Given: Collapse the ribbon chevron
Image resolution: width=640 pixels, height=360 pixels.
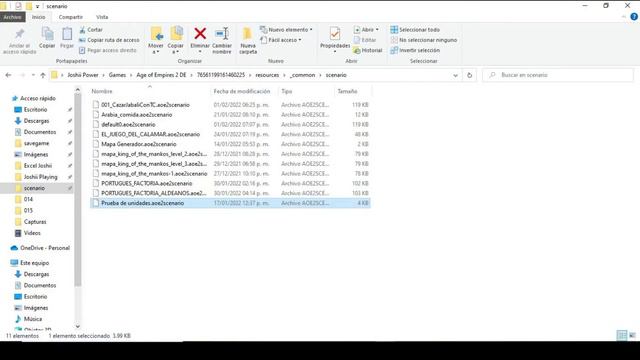Looking at the screenshot, I should (x=623, y=17).
